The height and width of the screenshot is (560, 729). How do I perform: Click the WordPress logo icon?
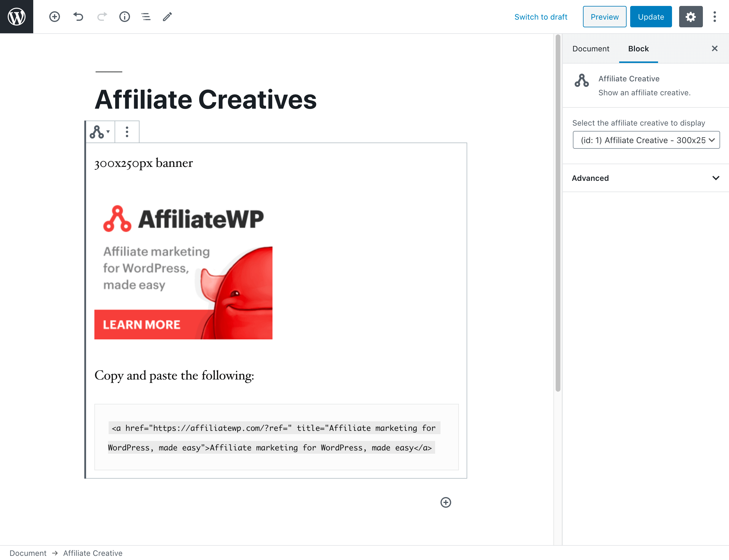point(16,16)
